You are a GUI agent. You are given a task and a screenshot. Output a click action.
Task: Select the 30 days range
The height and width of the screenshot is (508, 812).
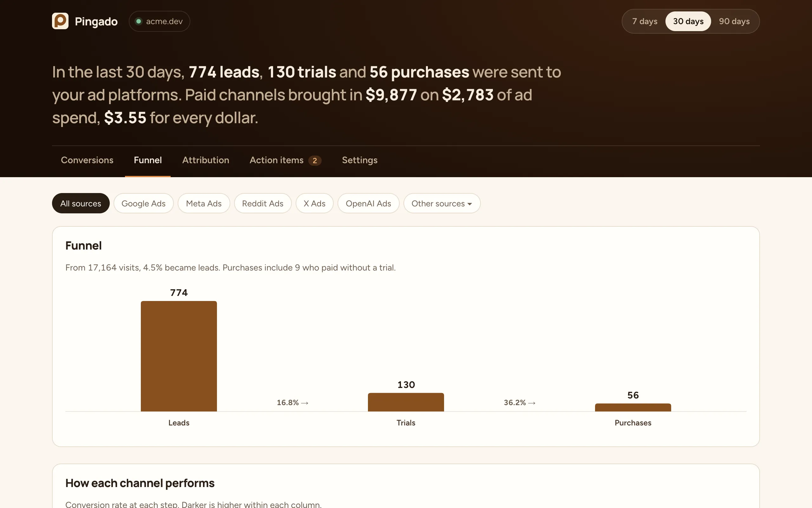coord(688,21)
